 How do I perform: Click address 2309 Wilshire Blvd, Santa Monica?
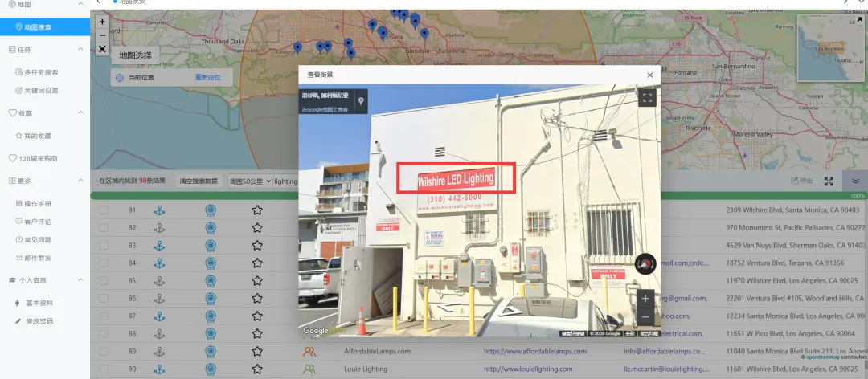coord(792,210)
